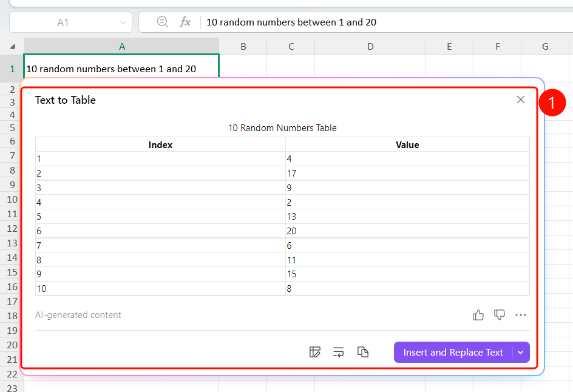
Task: Open the insert function (fx) icon
Action: pos(185,22)
